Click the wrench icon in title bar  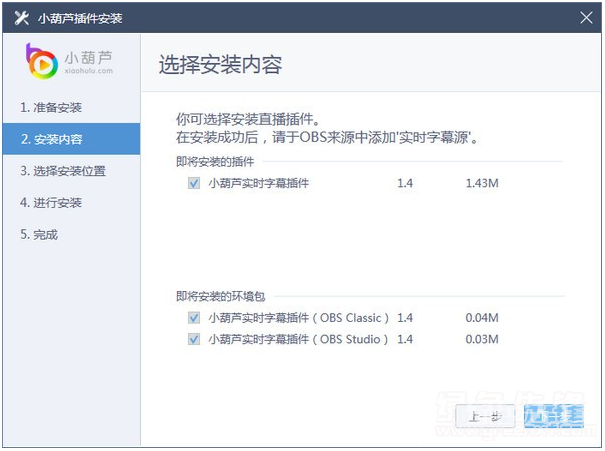pyautogui.click(x=22, y=18)
